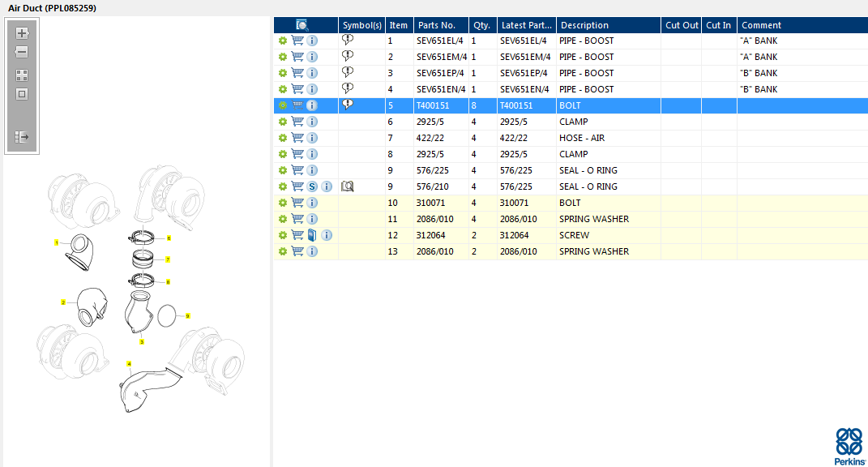Click callout 2 in the diagram
Viewport: 868px width, 467px height.
coord(63,302)
